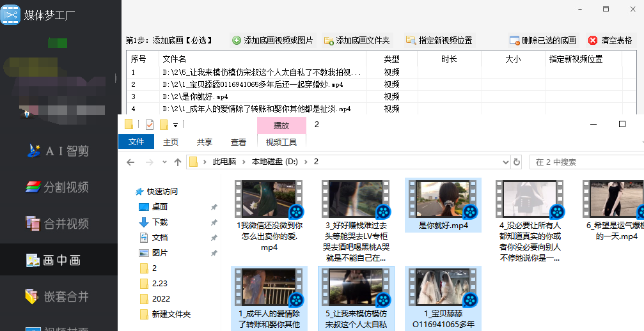Expand address bar history dropdown
This screenshot has height=331, width=644.
tap(506, 162)
